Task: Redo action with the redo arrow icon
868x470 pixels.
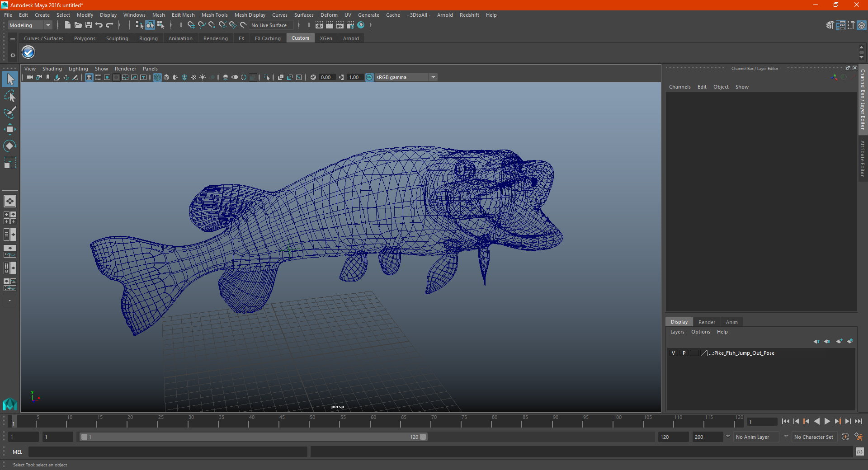Action: tap(109, 25)
